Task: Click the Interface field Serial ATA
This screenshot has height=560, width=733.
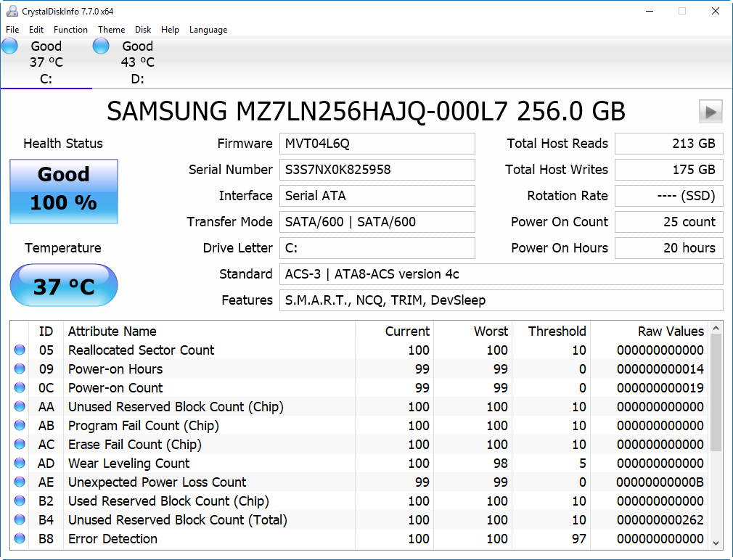Action: coord(377,196)
